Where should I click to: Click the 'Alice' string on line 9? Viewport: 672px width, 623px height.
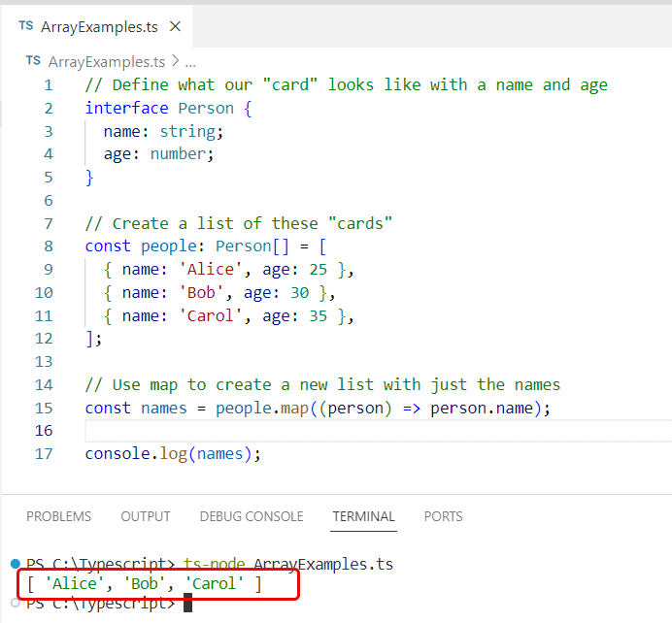pyautogui.click(x=211, y=270)
